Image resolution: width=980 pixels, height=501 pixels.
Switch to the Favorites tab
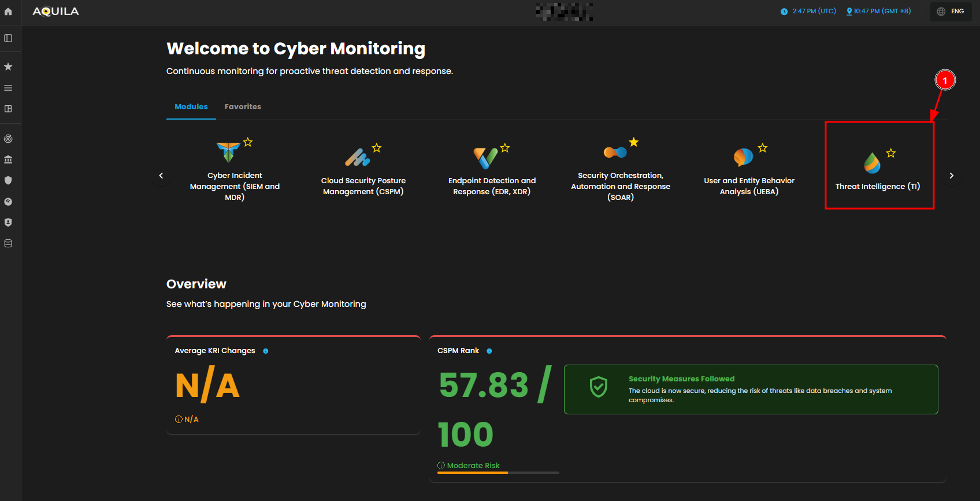coord(243,107)
